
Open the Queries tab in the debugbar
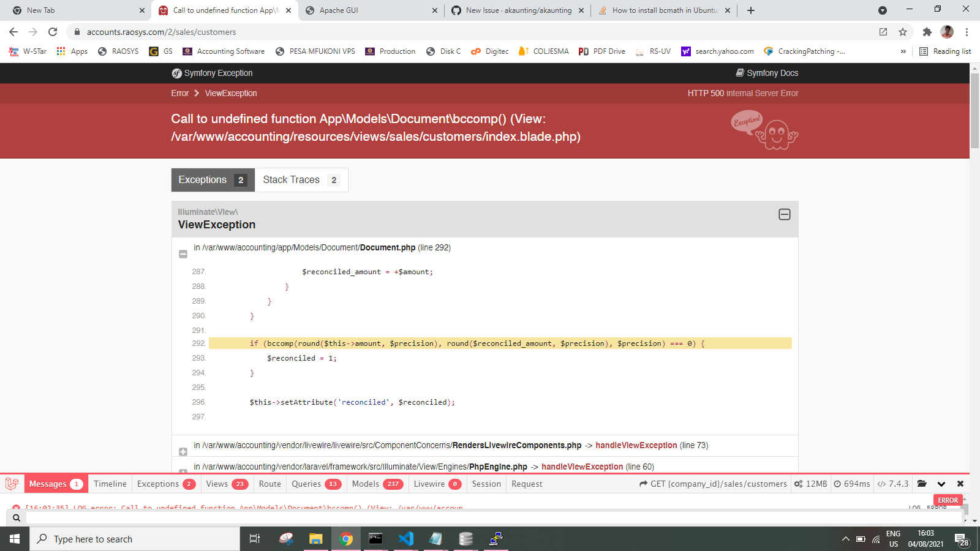tap(307, 484)
